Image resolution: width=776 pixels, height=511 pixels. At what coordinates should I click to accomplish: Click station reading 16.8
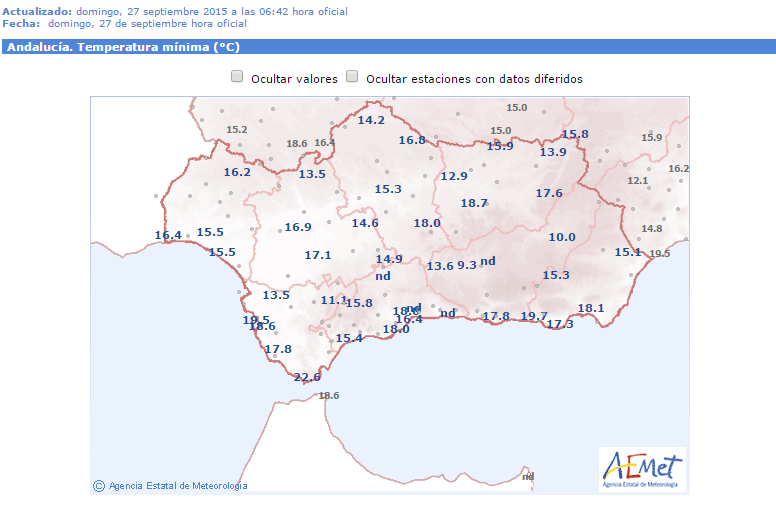(x=412, y=140)
